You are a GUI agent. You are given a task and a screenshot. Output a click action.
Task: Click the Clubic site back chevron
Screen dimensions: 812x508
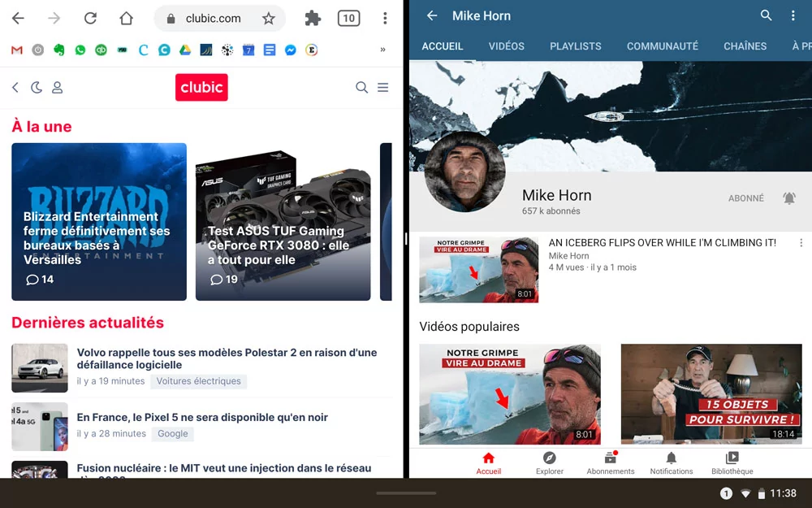coord(15,88)
